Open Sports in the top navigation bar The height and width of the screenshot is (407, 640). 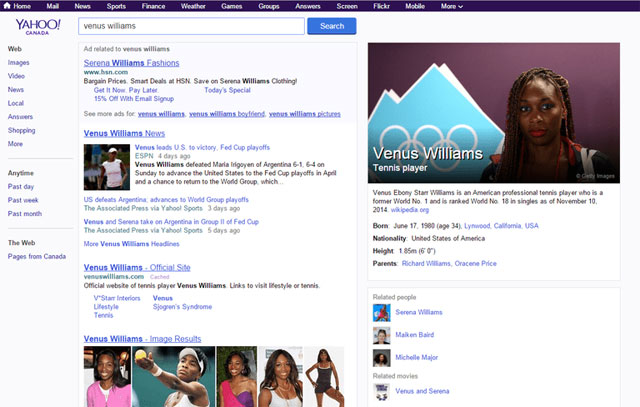[x=116, y=6]
